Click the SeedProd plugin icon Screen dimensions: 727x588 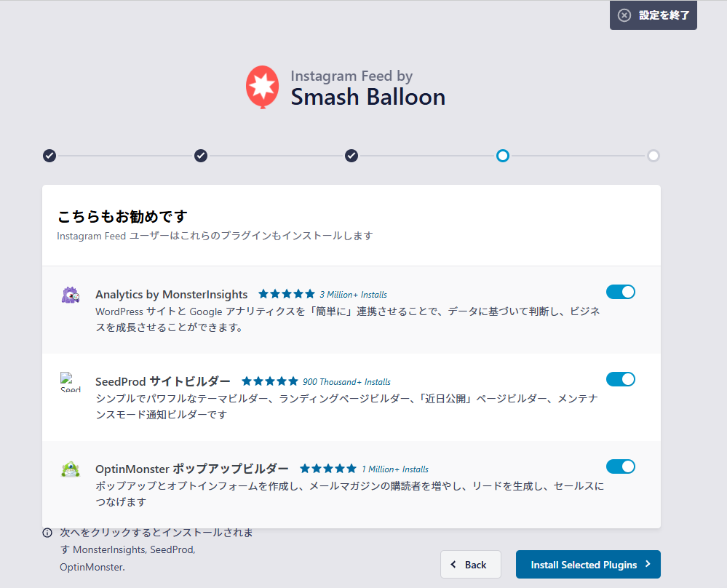71,381
